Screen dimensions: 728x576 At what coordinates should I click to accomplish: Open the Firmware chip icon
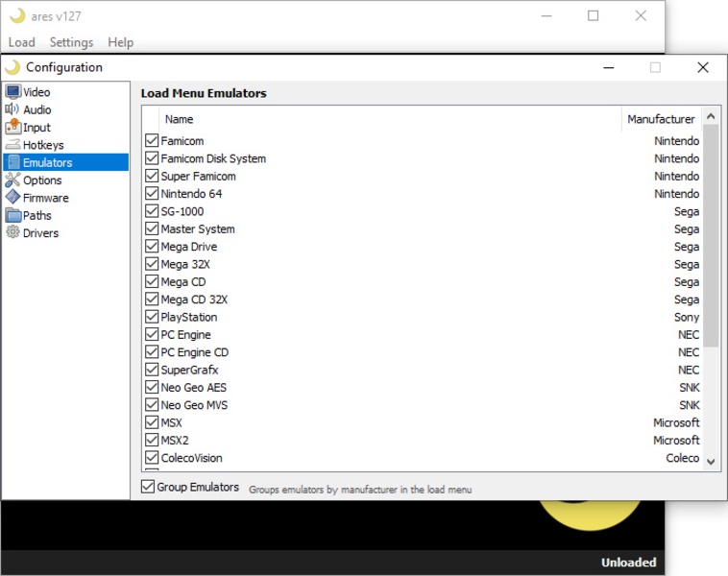12,198
